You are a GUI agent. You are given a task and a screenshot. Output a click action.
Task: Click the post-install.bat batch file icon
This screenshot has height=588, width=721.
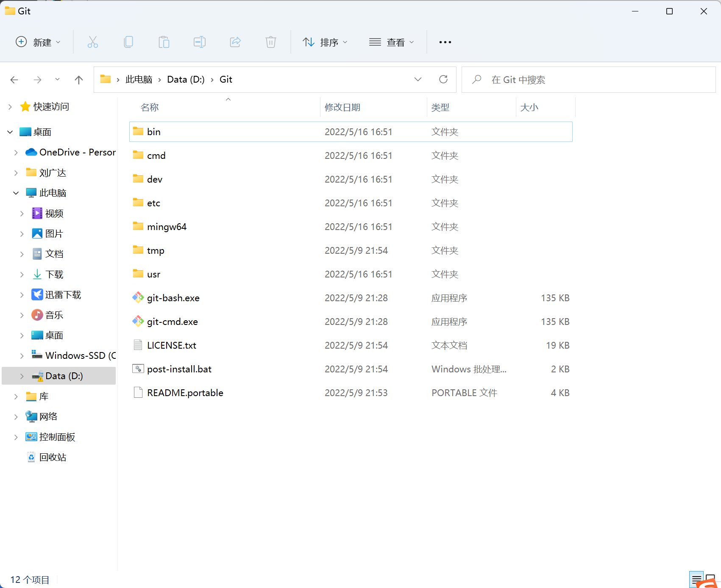tap(138, 369)
